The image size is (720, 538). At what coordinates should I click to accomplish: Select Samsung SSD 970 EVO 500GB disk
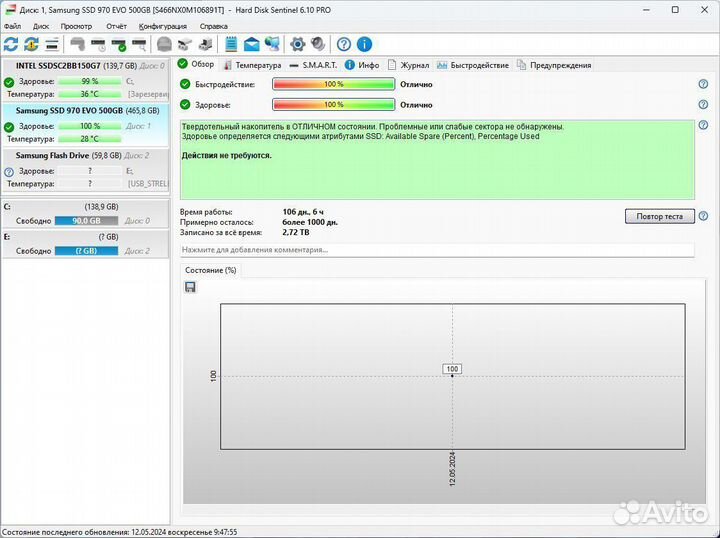[x=86, y=125]
